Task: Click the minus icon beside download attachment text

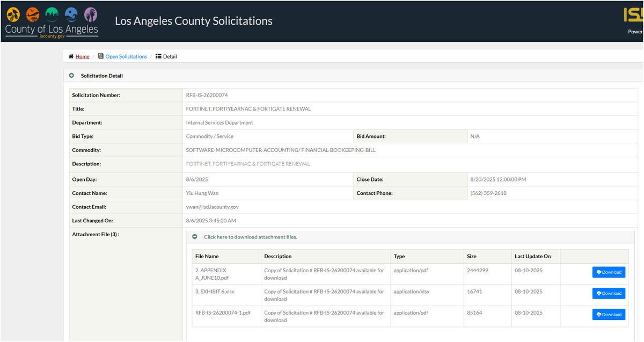Action: 195,237
